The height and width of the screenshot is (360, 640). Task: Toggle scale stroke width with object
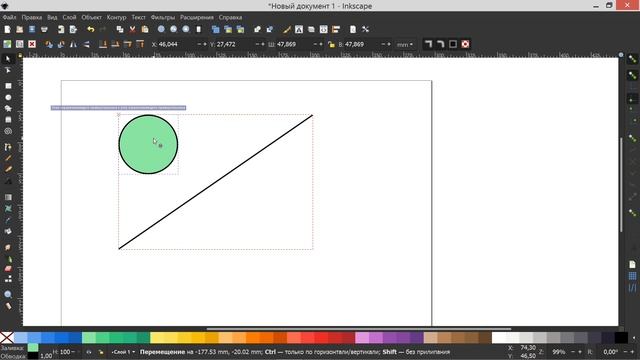[428, 44]
